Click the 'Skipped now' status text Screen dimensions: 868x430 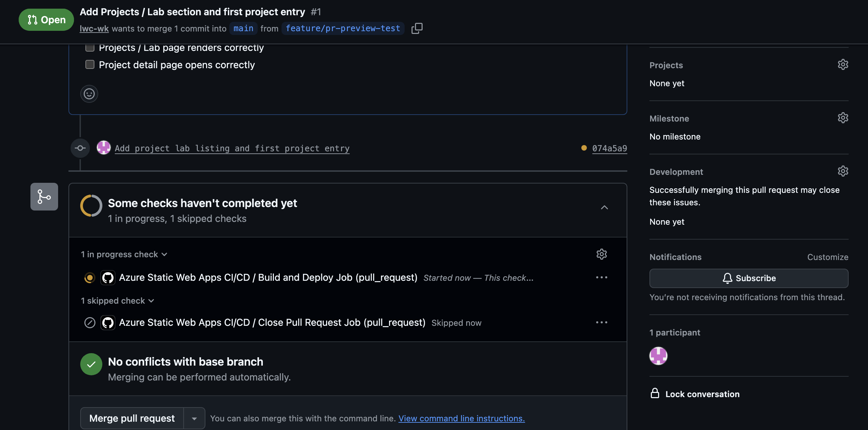click(x=456, y=323)
